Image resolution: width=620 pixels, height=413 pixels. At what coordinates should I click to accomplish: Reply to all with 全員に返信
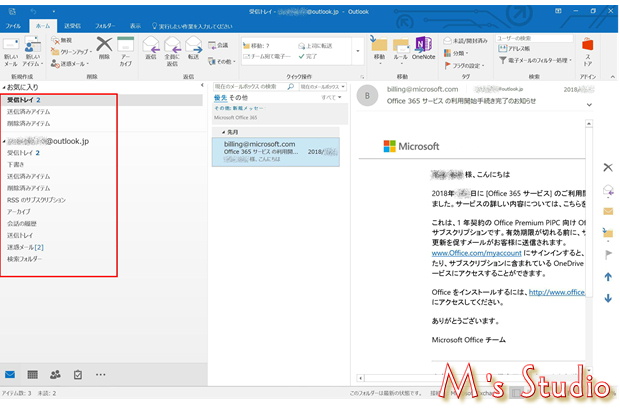pyautogui.click(x=172, y=51)
